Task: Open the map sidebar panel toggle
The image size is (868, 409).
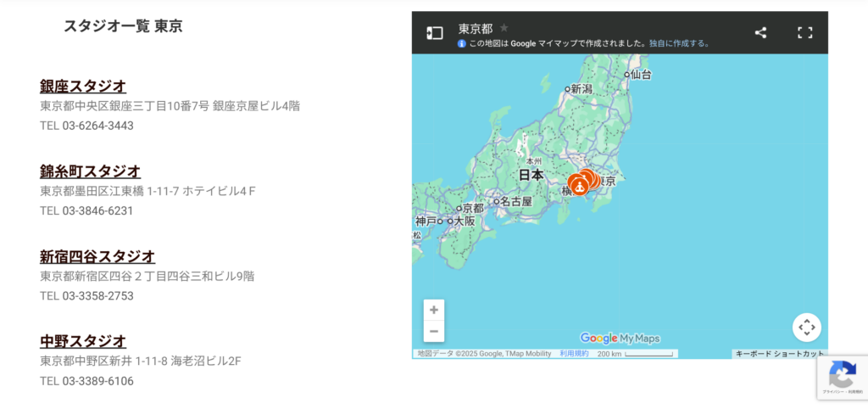Action: click(435, 33)
